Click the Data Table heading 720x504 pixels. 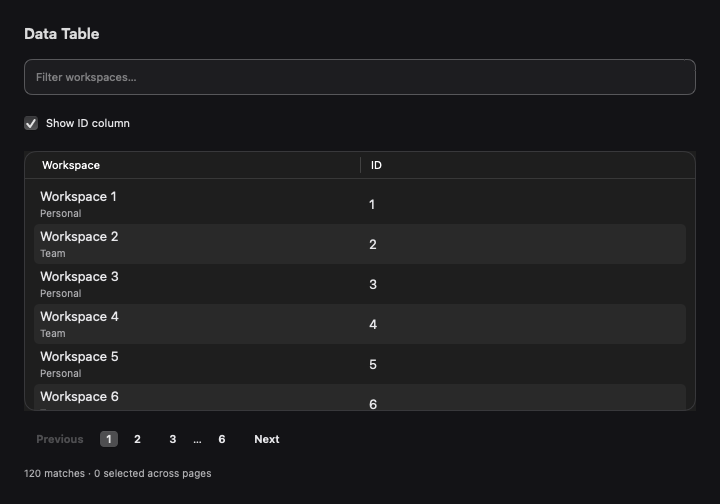[x=62, y=34]
